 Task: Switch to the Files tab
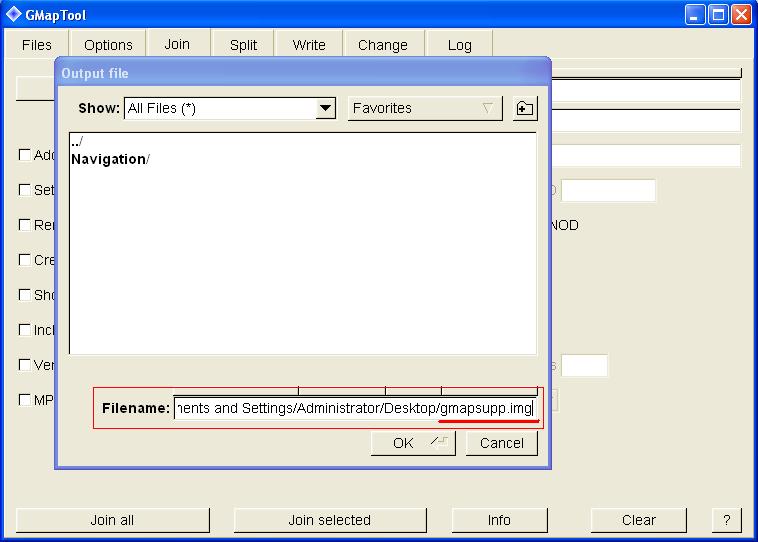coord(36,45)
